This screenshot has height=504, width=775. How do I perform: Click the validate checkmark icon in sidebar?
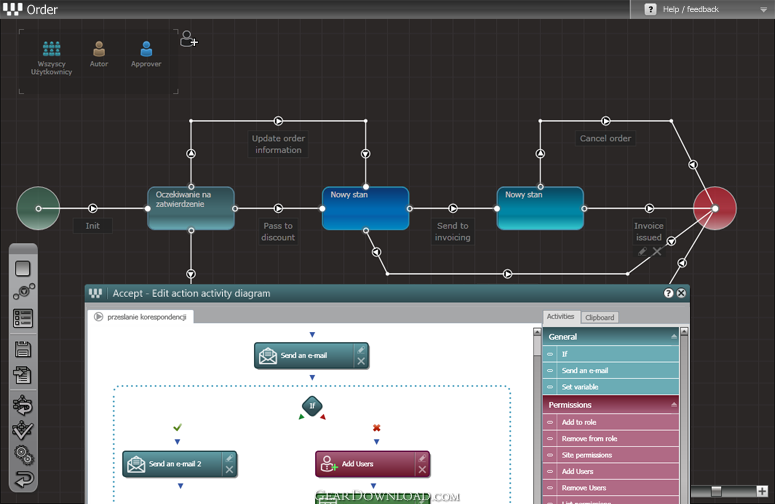click(23, 430)
